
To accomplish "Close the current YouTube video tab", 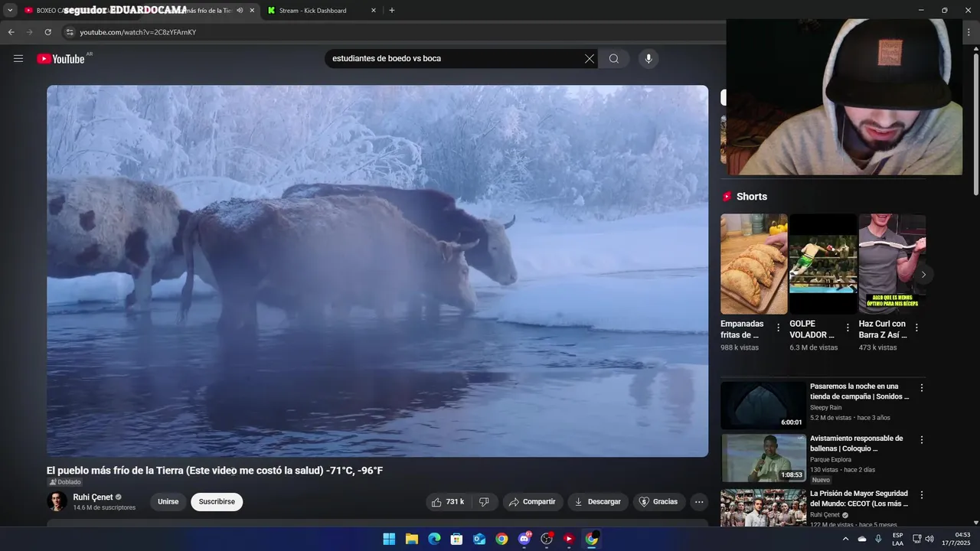I will 252,11.
